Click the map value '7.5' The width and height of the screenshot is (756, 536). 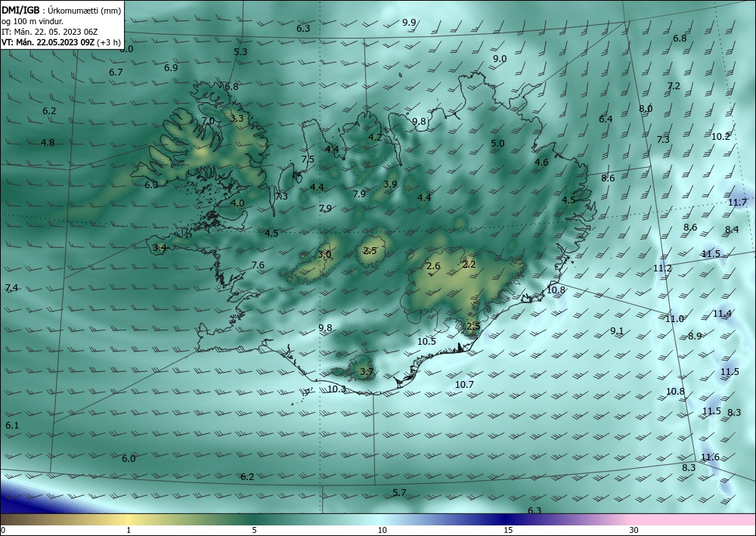pos(308,159)
